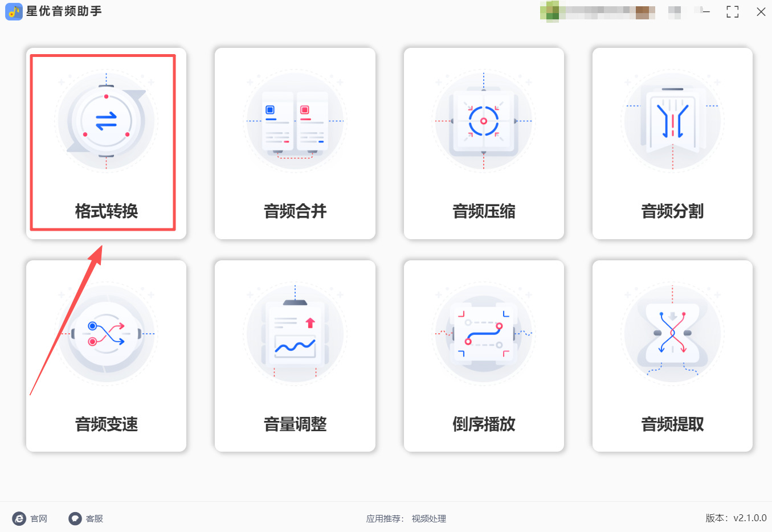Open the 音频变速 speed change icon

point(106,334)
